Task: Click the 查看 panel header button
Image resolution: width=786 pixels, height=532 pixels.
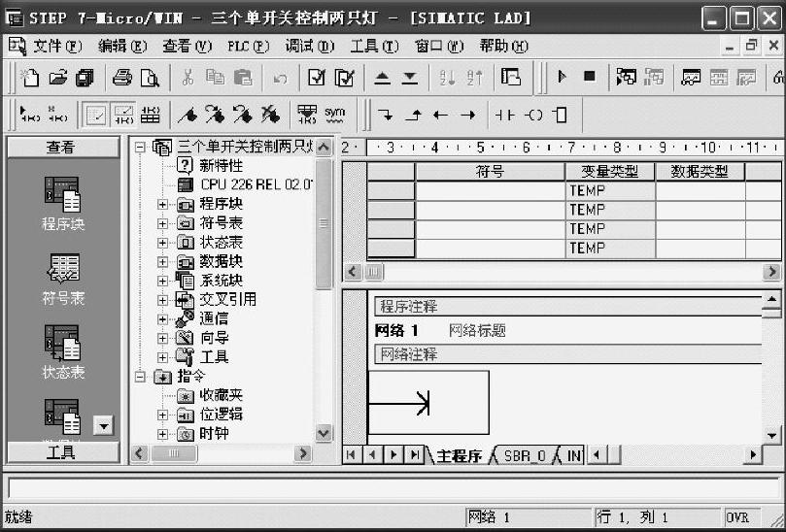Action: (x=63, y=148)
